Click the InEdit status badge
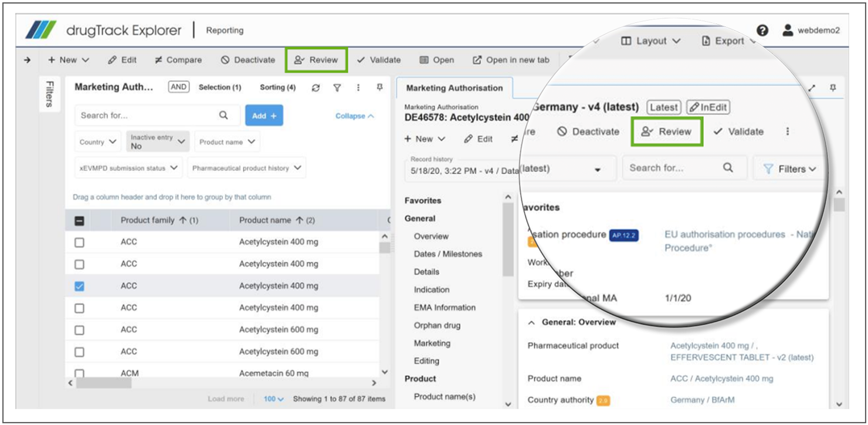The height and width of the screenshot is (425, 868). [x=708, y=107]
